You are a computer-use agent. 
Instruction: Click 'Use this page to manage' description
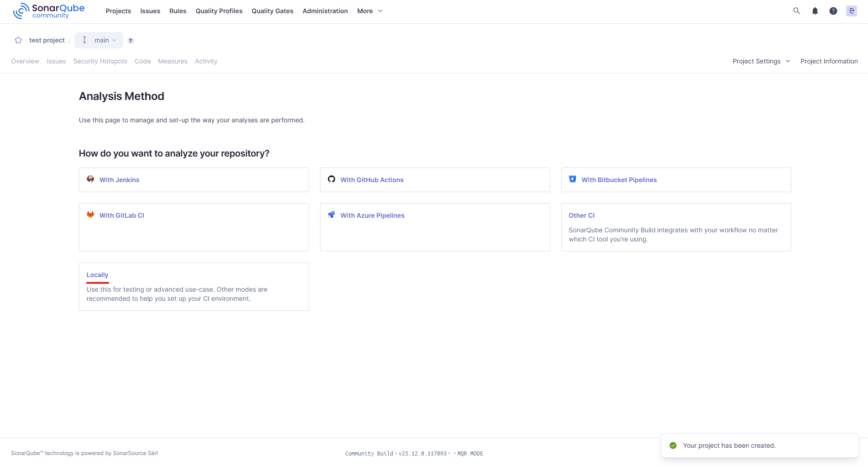(191, 120)
